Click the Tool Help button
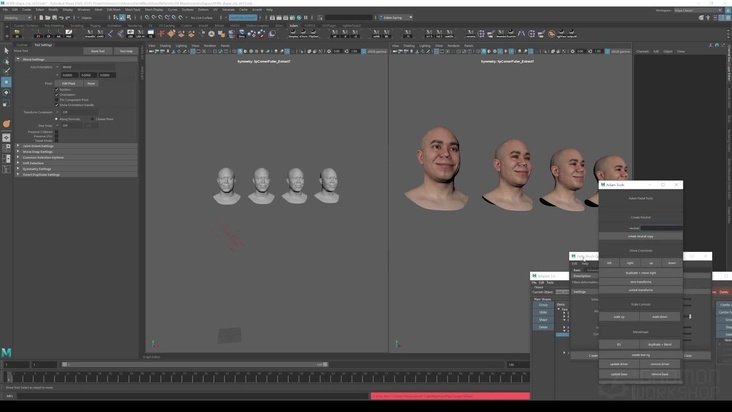The height and width of the screenshot is (412, 732). pyautogui.click(x=126, y=51)
